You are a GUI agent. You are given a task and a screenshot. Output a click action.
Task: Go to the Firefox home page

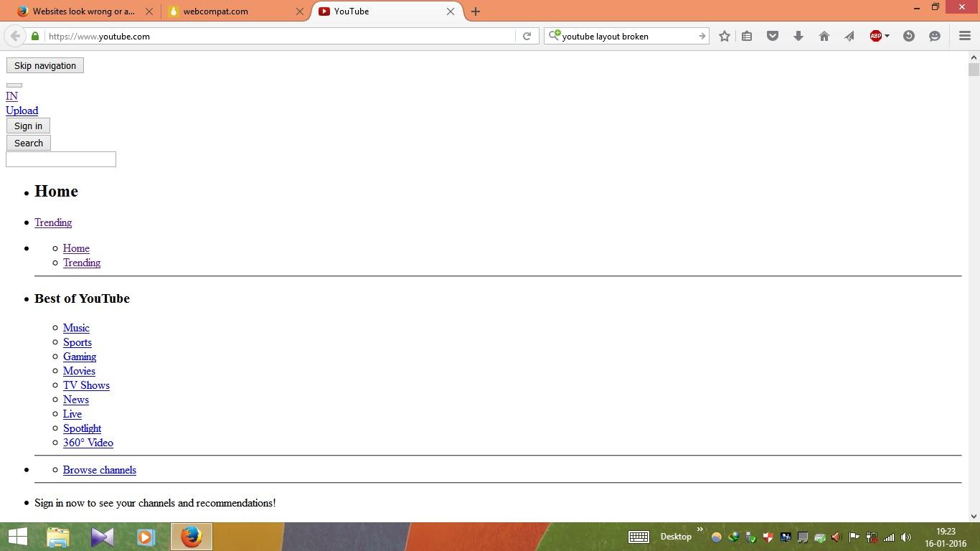[824, 36]
